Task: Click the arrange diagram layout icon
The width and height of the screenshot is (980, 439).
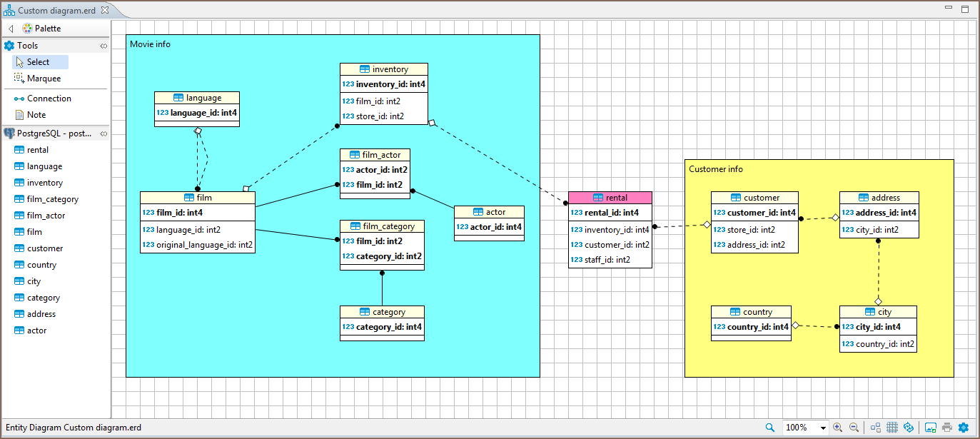Action: [875, 427]
